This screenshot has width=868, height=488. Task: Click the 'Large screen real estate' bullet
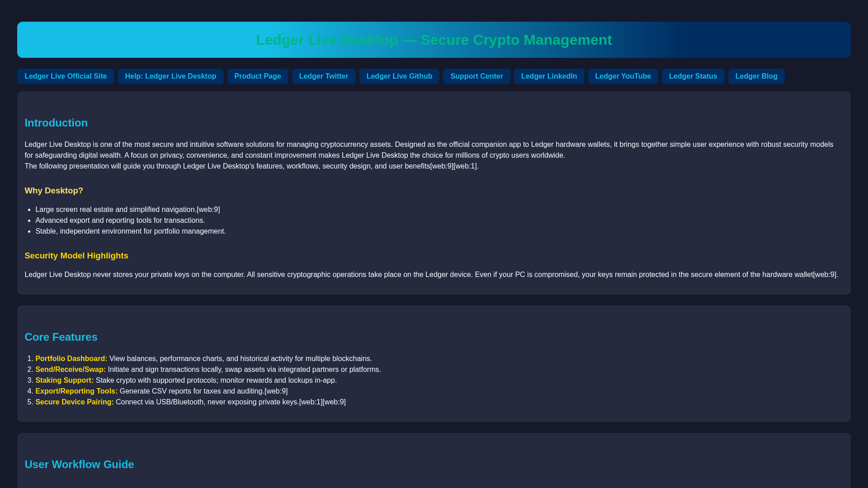[127, 210]
